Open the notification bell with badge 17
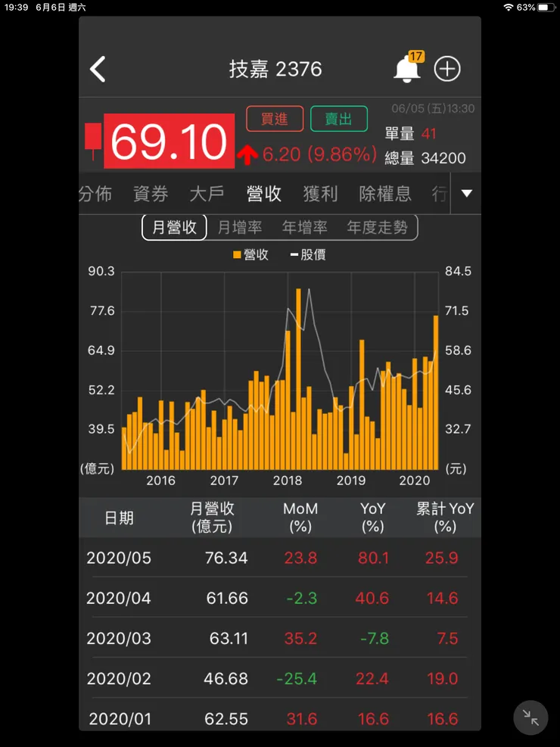Viewport: 560px width, 747px height. [409, 67]
